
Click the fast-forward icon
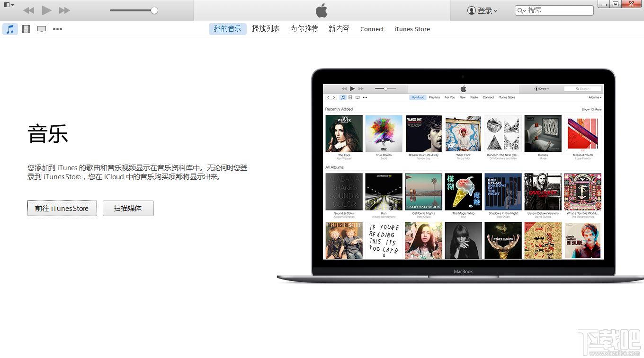coord(64,10)
